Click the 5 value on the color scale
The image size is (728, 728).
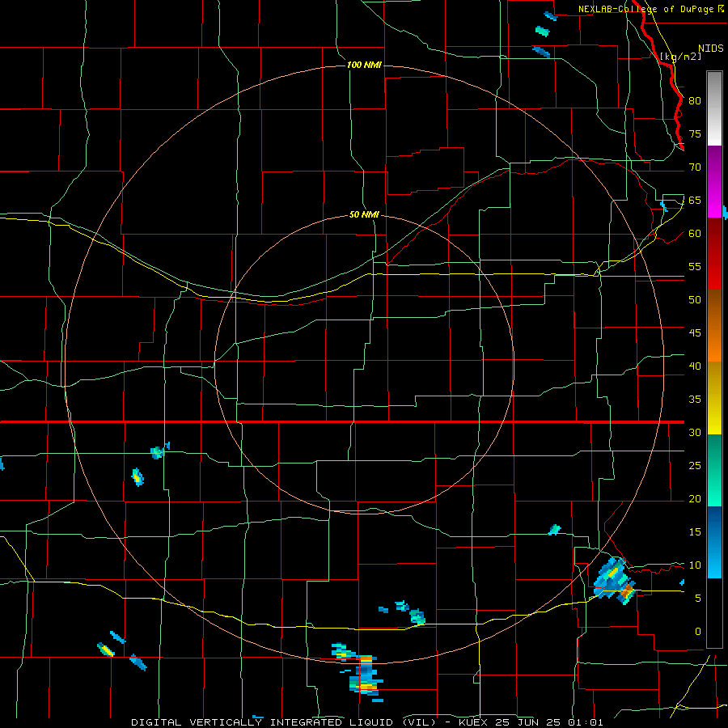click(698, 599)
